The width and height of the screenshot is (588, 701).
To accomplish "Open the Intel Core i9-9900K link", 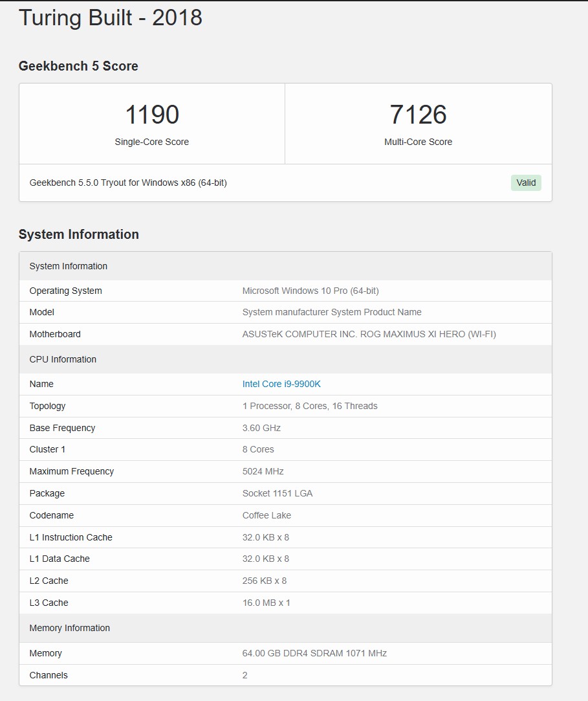I will tap(281, 384).
